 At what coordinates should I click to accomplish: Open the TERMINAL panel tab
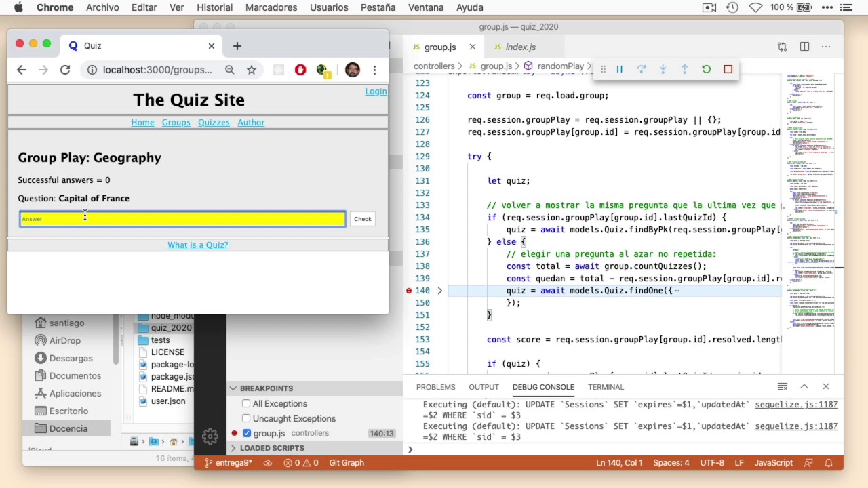(x=606, y=387)
